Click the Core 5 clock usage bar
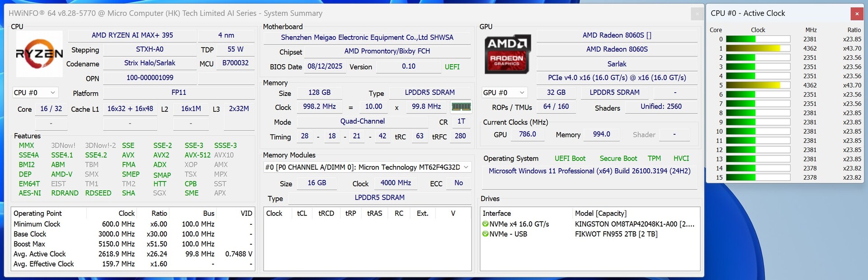Image resolution: width=868 pixels, height=280 pixels. 758,85
